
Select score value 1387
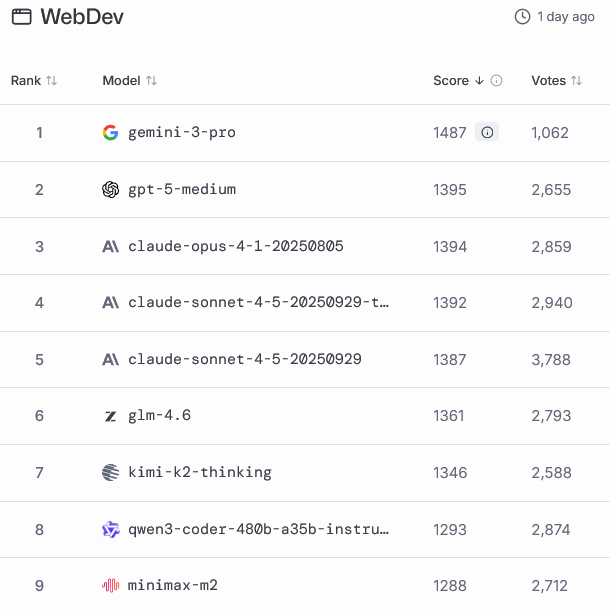point(449,360)
